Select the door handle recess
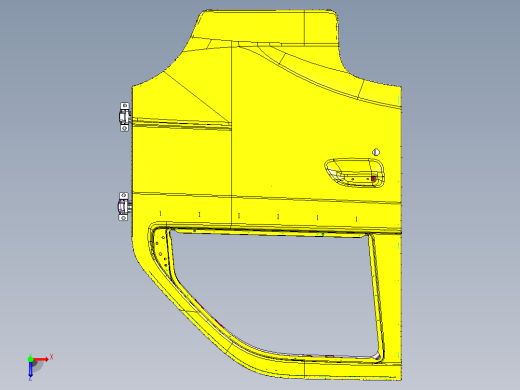 click(x=354, y=172)
